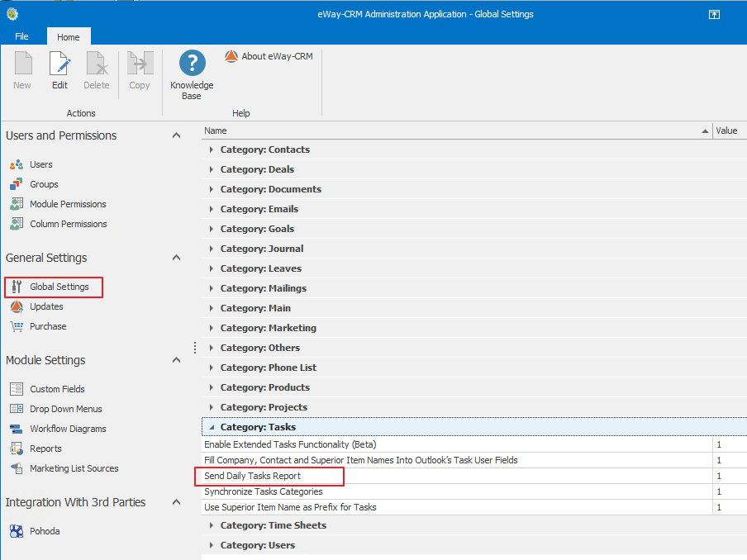Open Marketing List Sources
Viewport: 747px width, 560px height.
pos(74,468)
